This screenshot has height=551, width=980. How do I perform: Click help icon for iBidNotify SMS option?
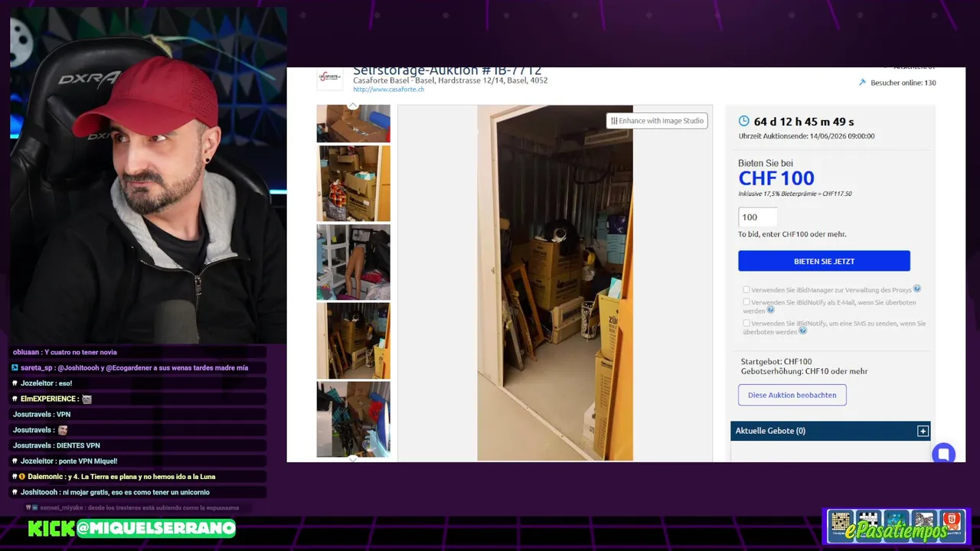click(x=802, y=331)
